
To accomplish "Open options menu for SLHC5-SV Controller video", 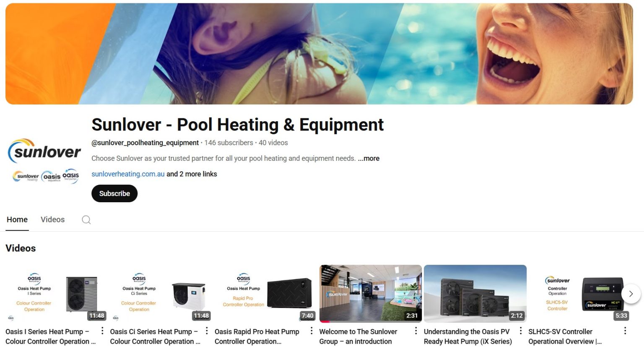I will 625,331.
